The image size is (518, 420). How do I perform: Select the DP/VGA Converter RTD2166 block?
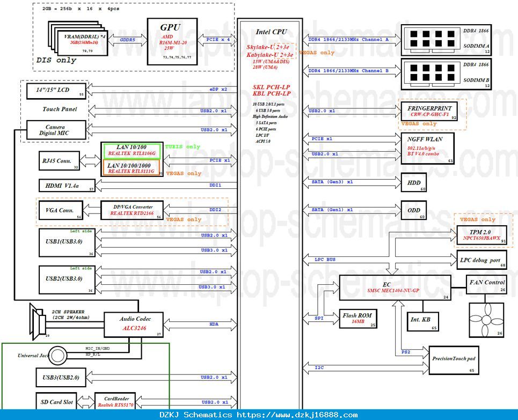pyautogui.click(x=132, y=210)
